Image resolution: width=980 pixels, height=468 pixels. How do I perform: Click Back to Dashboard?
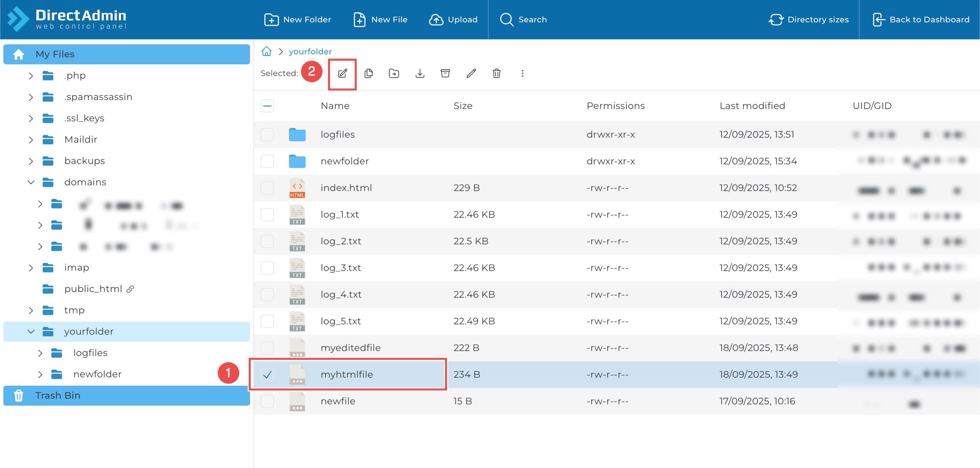click(921, 20)
